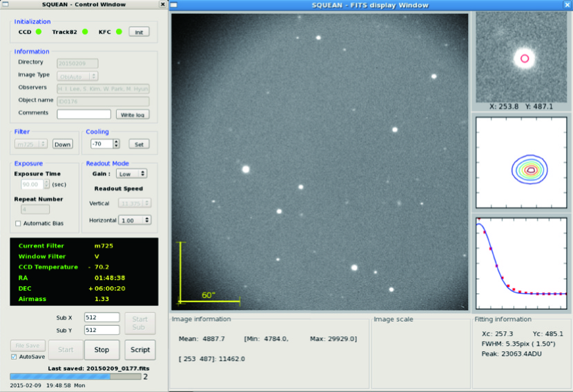
Task: Enable the Automatic Bias checkbox
Action: (x=18, y=224)
